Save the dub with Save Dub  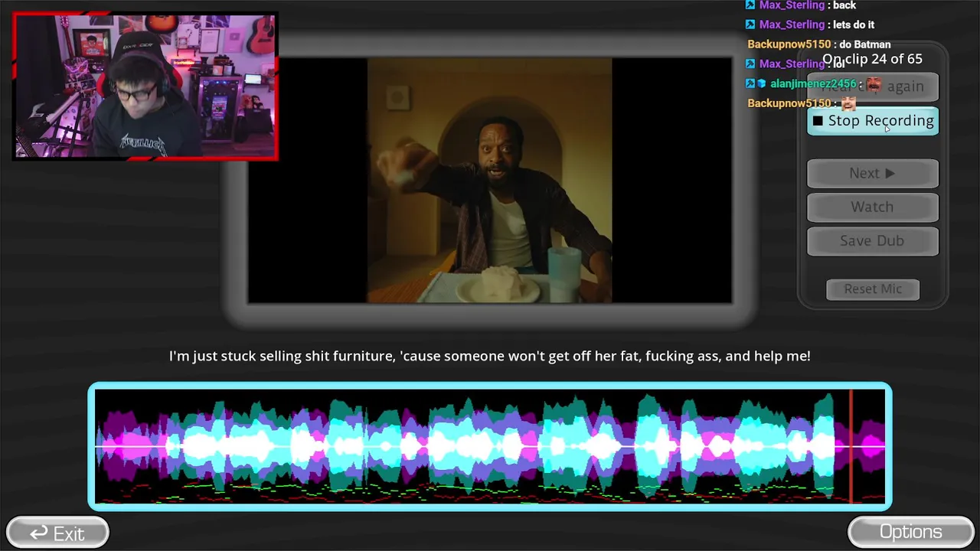[x=873, y=241]
